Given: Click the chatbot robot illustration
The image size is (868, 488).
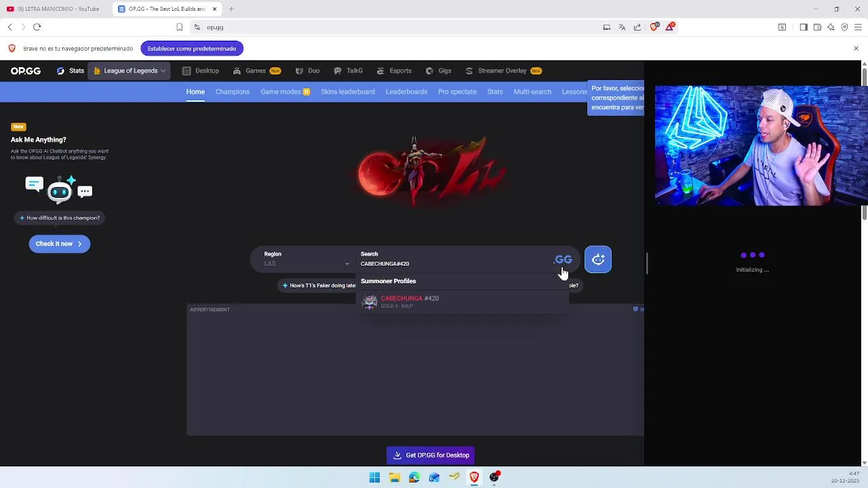Looking at the screenshot, I should [x=59, y=189].
